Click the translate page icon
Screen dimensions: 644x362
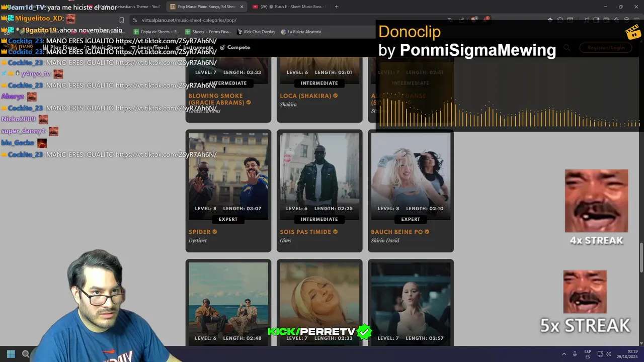click(450, 20)
